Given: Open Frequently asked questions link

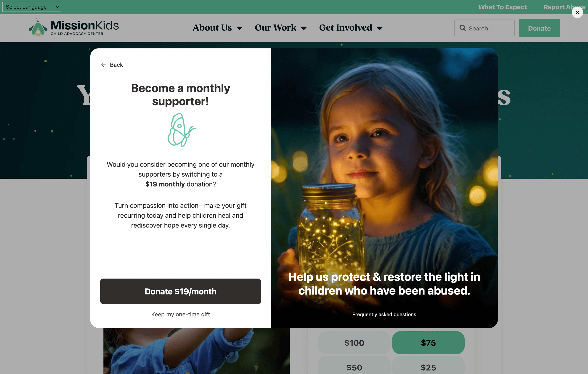Looking at the screenshot, I should pos(384,314).
